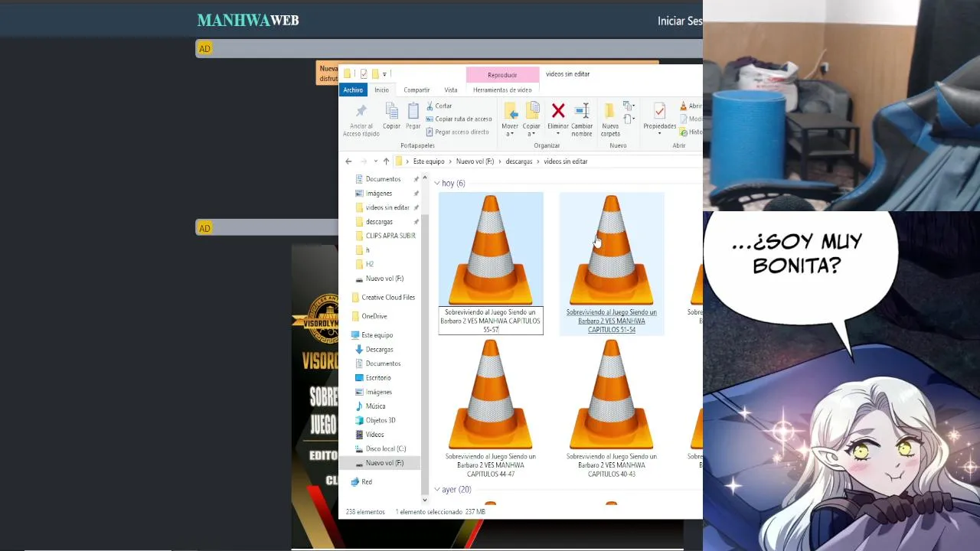The image size is (980, 551).
Task: Select Red in navigation pane
Action: pyautogui.click(x=367, y=482)
